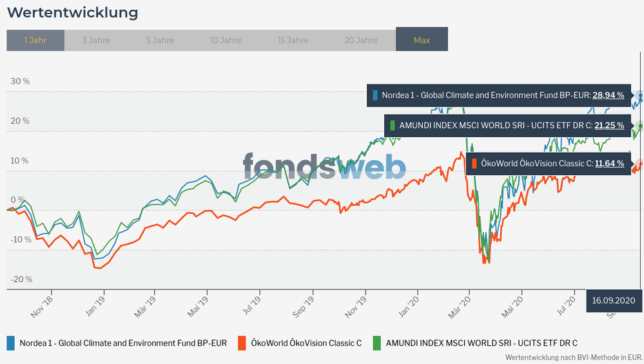The height and width of the screenshot is (364, 644).
Task: Hide ÖkoWorld ÖkoVision Classic C legend series
Action: click(x=306, y=343)
